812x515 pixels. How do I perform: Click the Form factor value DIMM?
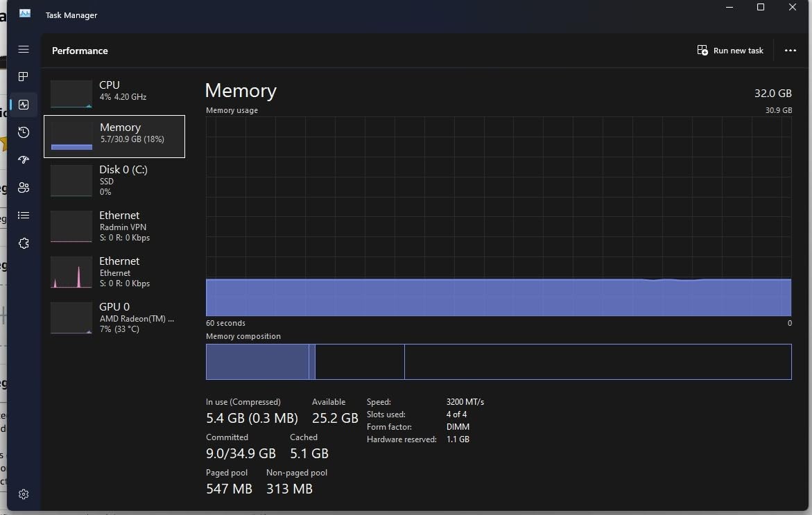tap(458, 426)
